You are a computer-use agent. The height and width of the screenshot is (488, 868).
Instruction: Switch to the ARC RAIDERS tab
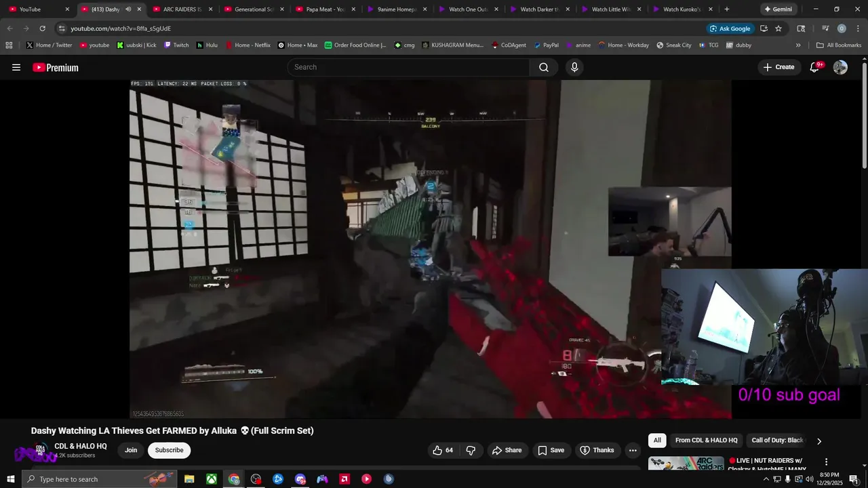pos(182,9)
